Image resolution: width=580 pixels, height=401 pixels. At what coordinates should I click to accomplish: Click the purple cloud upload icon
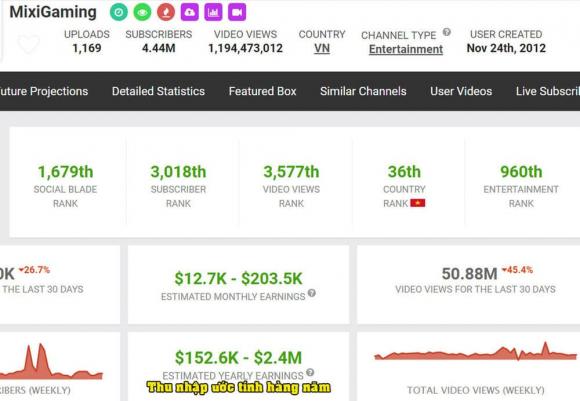click(x=189, y=12)
